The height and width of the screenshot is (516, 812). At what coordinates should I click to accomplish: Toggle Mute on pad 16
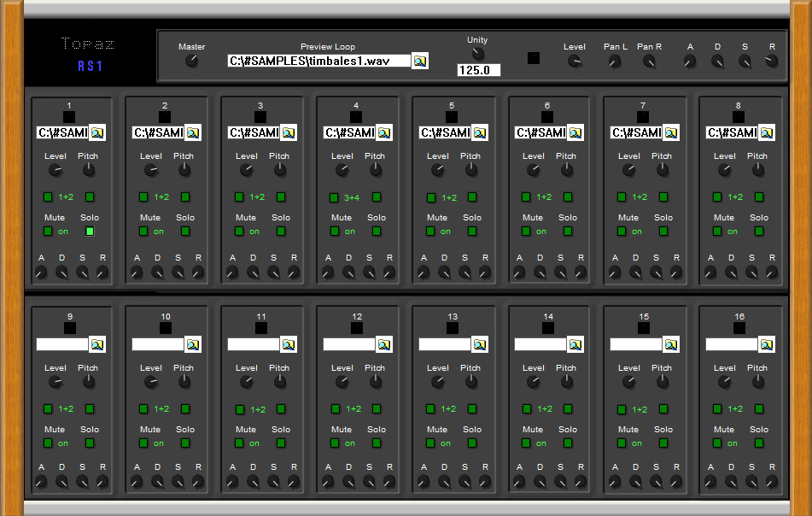click(x=717, y=443)
